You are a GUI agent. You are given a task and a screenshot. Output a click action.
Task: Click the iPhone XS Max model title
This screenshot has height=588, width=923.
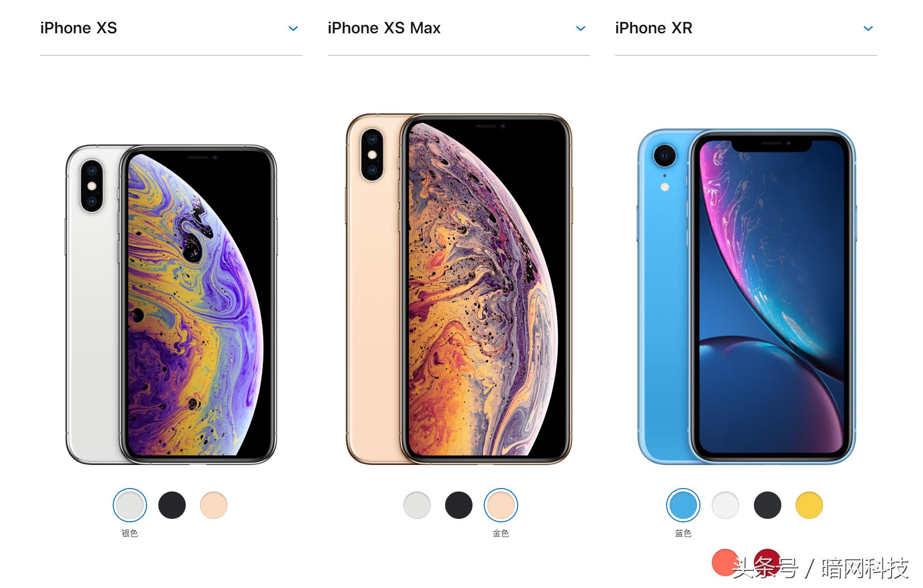[384, 28]
